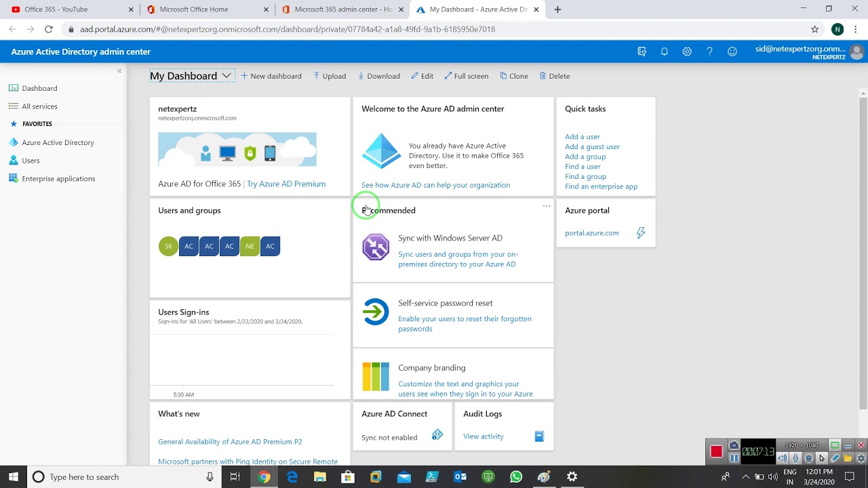Viewport: 868px width, 488px height.
Task: Open View activity in Audit Logs
Action: click(483, 436)
